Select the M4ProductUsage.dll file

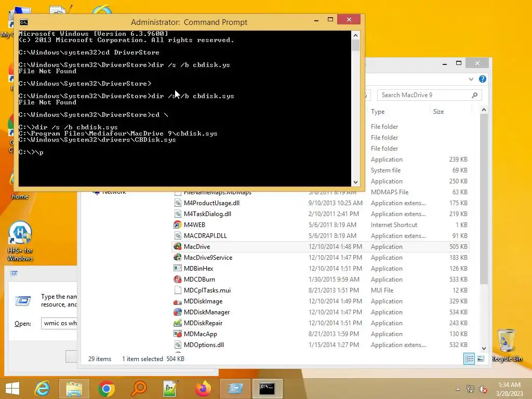click(321, 203)
